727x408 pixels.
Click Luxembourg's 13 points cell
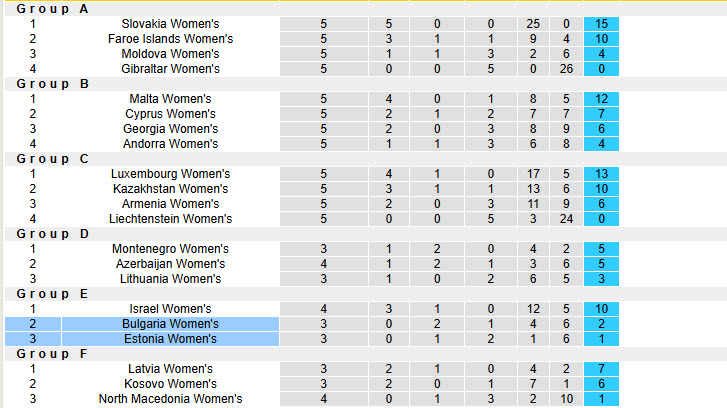pyautogui.click(x=602, y=174)
